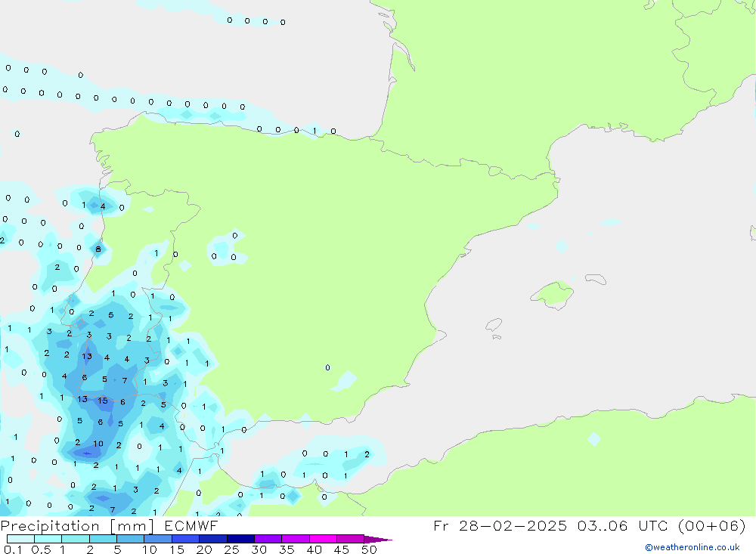Click the 0.1–0.5 mm legend color swatch
Image resolution: width=756 pixels, height=554 pixels.
coord(20,539)
